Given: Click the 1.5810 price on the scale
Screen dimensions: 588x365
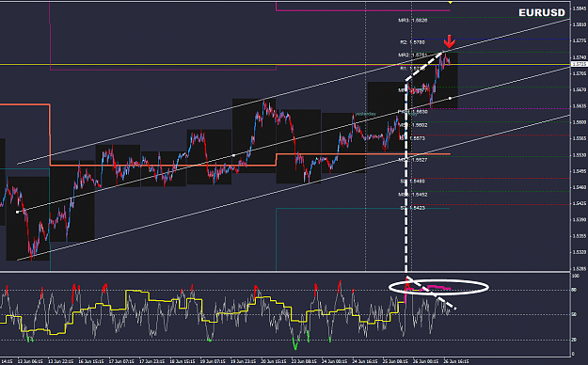Looking at the screenshot, I should pyautogui.click(x=580, y=24).
